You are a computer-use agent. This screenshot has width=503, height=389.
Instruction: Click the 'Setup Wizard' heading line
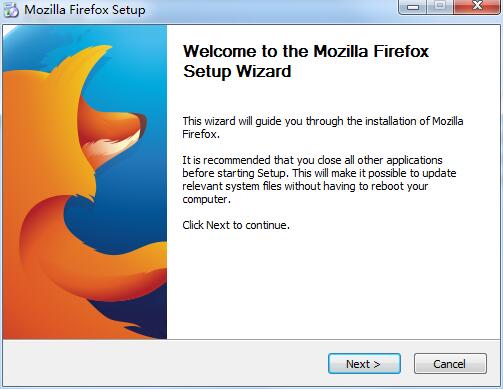pos(237,71)
